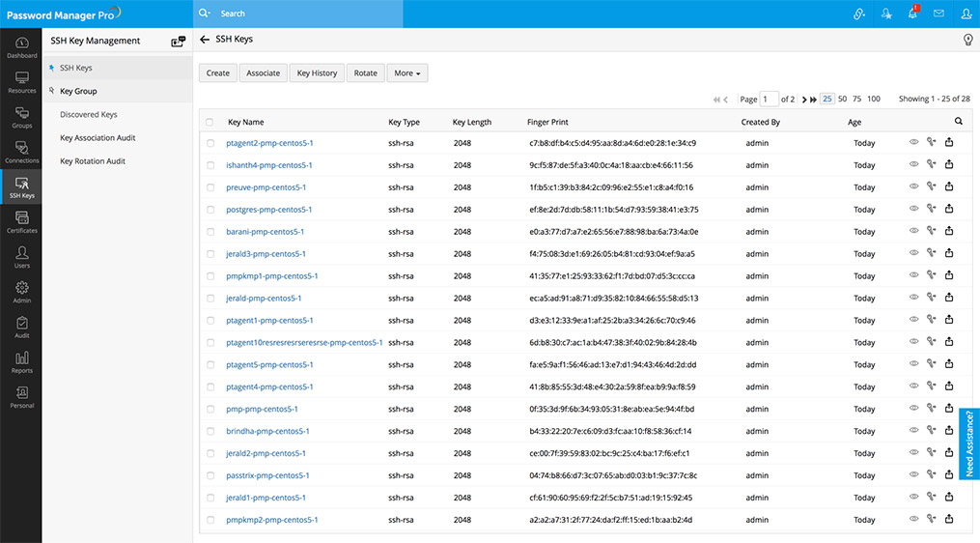Check the box next to postgres-pmp-centos5-1
980x543 pixels.
tap(210, 210)
